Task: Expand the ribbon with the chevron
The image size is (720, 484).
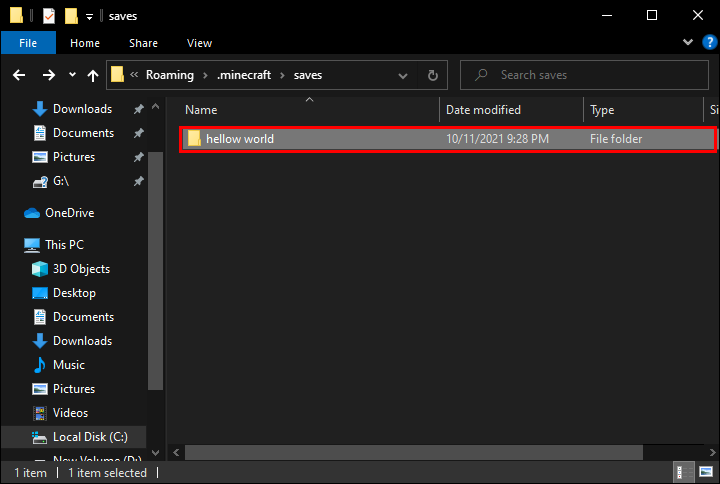Action: (x=688, y=42)
